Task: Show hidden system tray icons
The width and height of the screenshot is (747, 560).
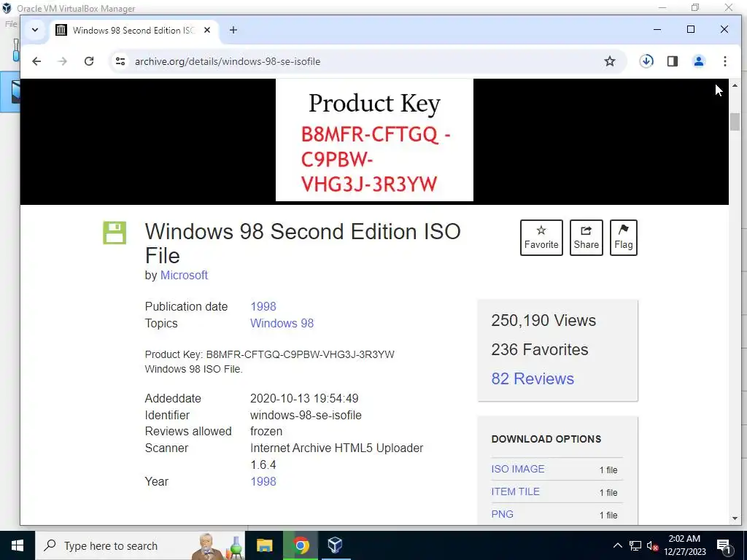Action: (x=617, y=545)
